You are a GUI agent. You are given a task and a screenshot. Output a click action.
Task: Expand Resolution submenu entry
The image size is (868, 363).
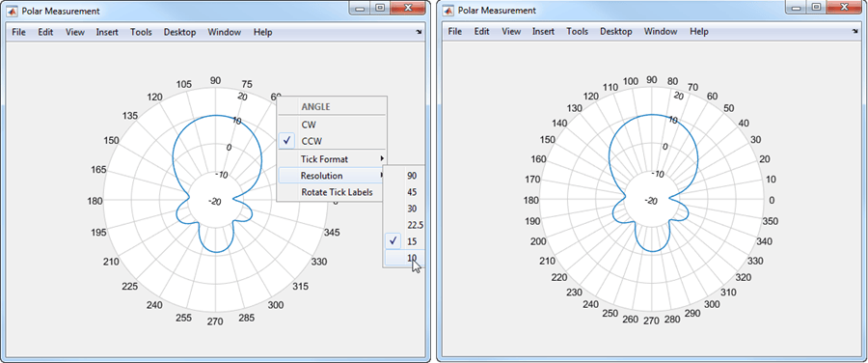pyautogui.click(x=332, y=176)
